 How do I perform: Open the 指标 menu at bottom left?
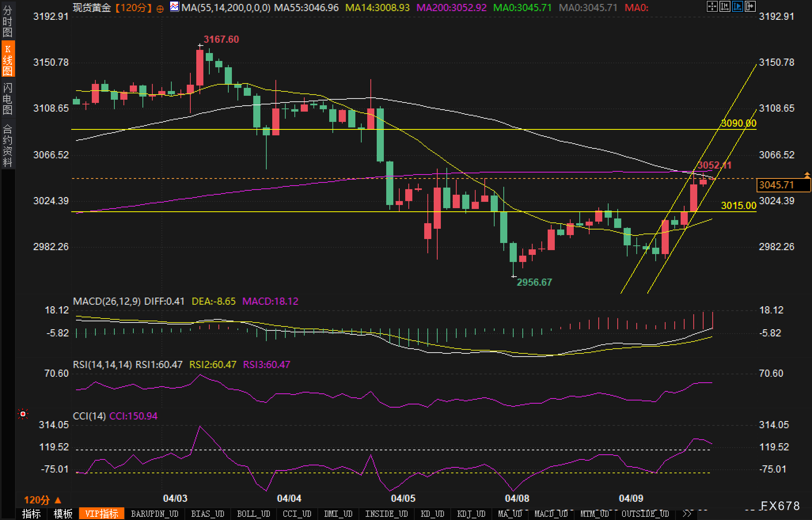pos(32,514)
